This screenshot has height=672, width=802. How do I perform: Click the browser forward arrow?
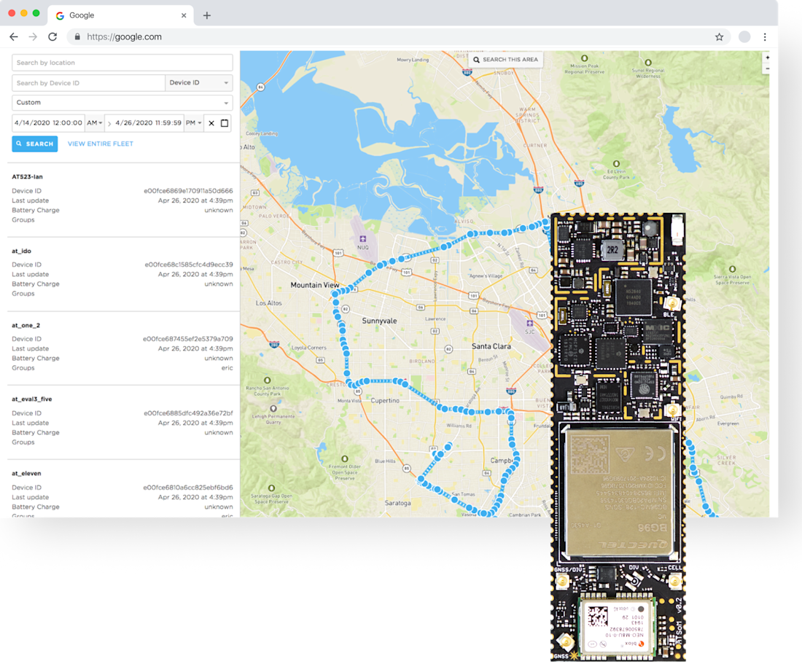pos(34,37)
